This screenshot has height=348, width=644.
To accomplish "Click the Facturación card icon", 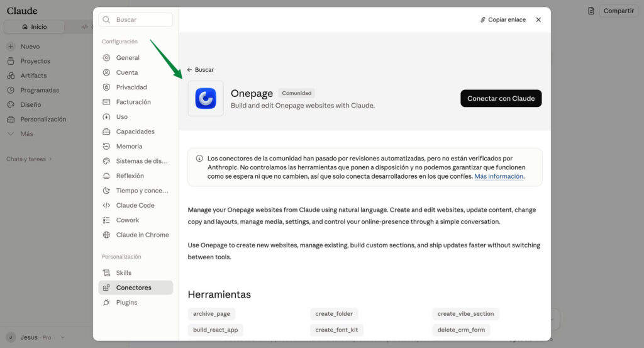I will pos(106,102).
